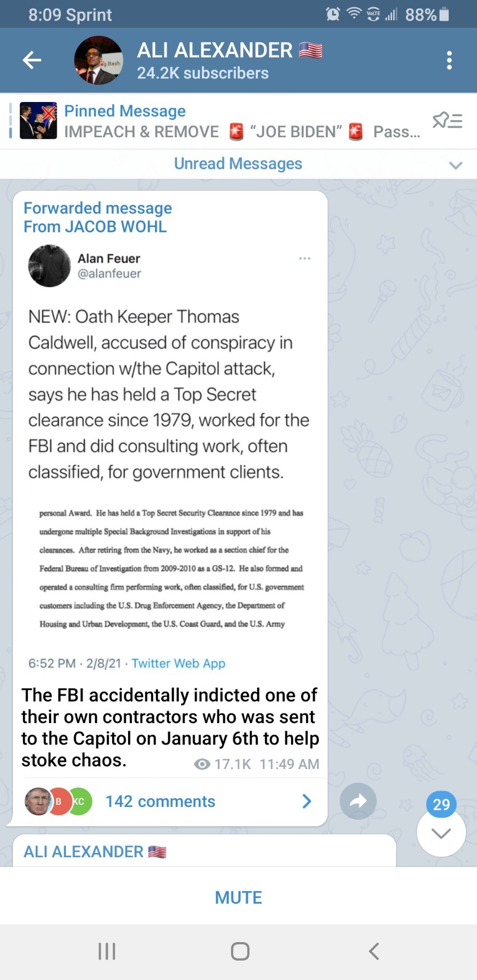Open the ALI ALEXANDER channel avatar
Screen dimensions: 477x980
coord(98,60)
